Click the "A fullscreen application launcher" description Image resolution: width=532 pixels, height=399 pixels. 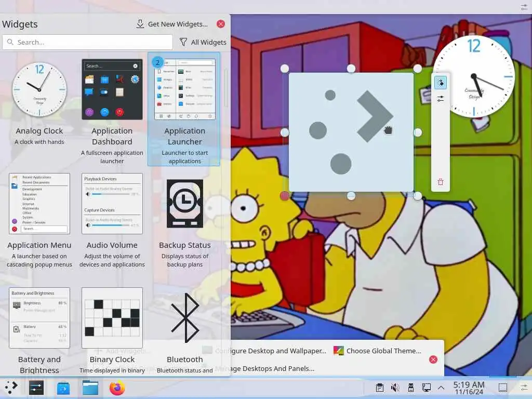[x=112, y=157]
